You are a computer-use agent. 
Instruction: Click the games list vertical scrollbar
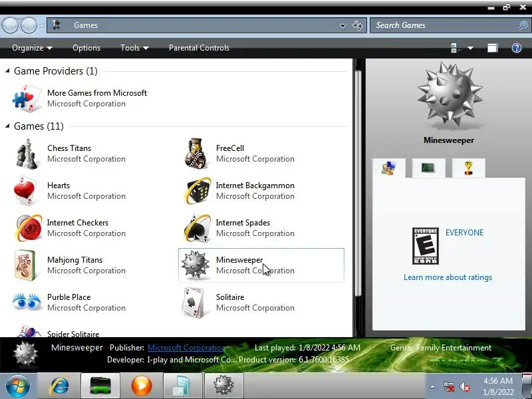(x=358, y=184)
